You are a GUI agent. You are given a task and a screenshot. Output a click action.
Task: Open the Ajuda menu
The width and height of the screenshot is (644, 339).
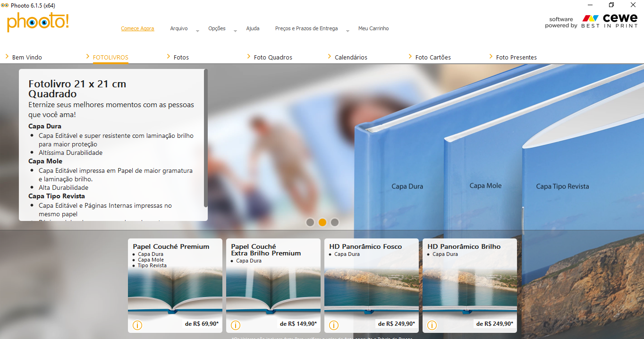click(253, 28)
